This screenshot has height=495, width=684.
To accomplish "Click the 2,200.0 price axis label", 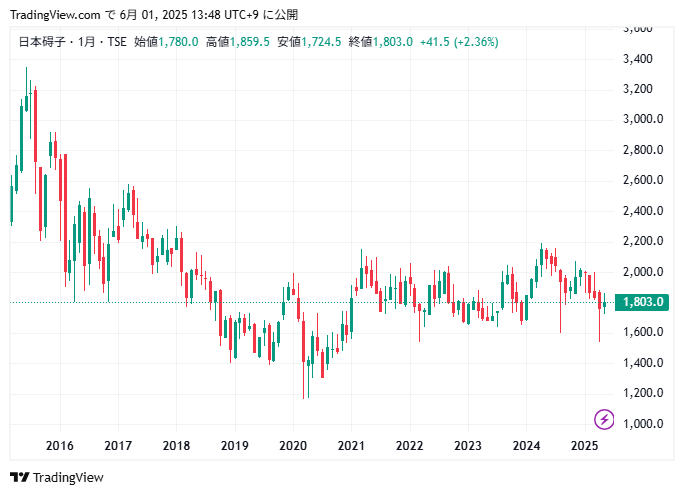I will (x=643, y=241).
